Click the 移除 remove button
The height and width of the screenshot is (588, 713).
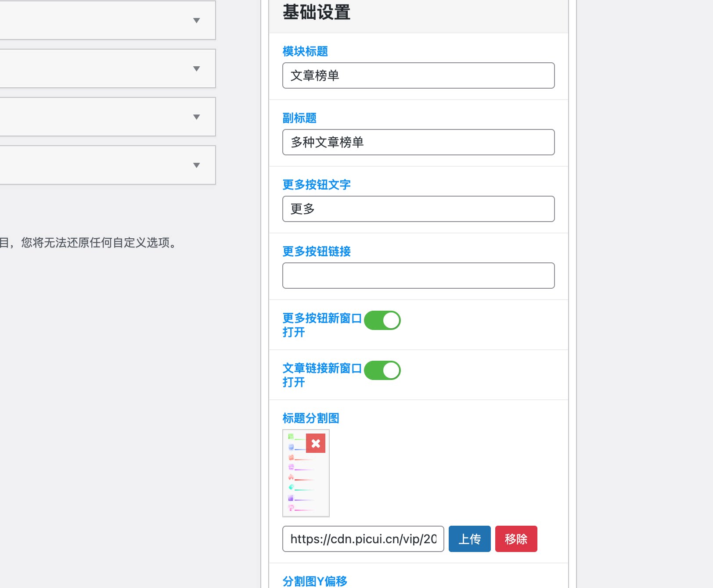click(516, 539)
